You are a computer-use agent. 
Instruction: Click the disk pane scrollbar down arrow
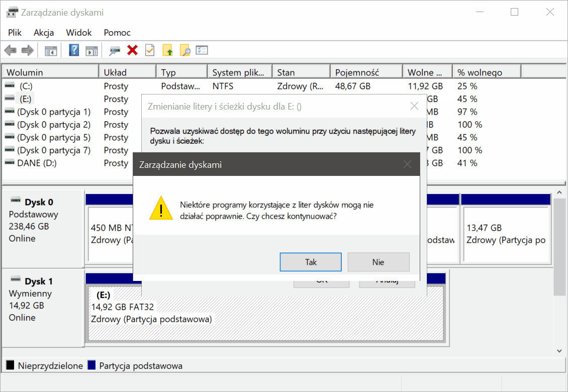point(559,350)
